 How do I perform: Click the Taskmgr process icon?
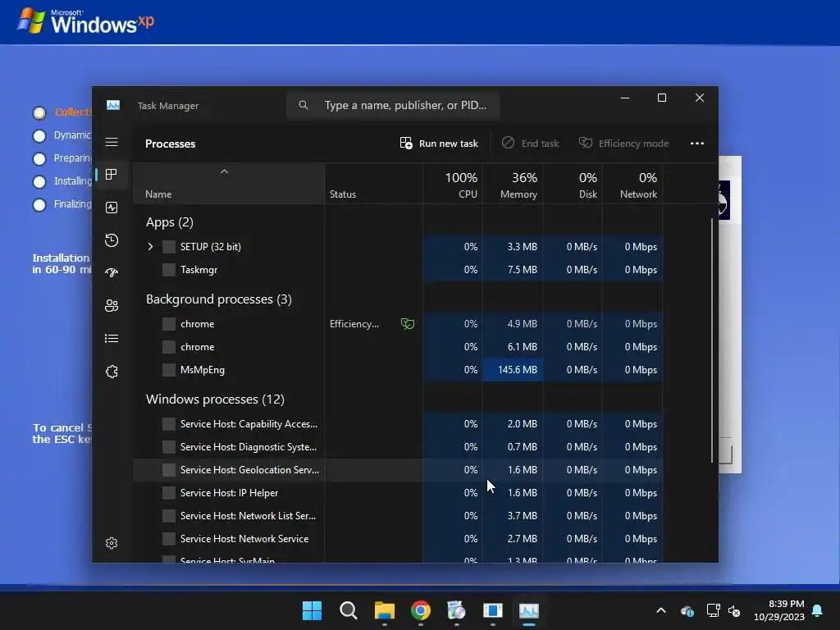pyautogui.click(x=169, y=269)
